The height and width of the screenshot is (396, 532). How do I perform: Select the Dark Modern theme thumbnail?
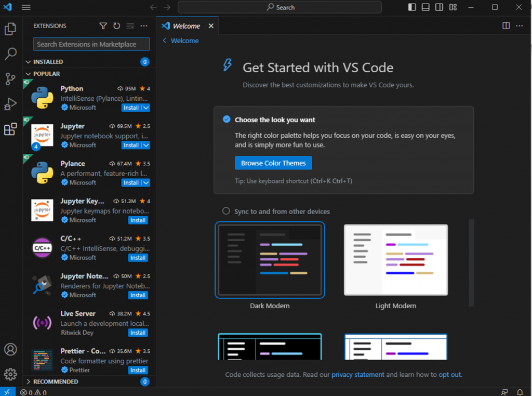pyautogui.click(x=270, y=260)
